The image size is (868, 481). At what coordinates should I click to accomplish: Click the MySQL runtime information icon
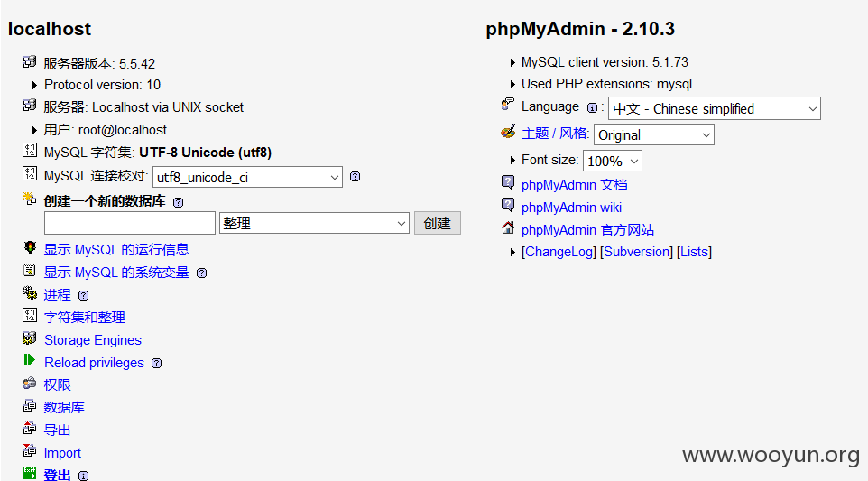click(x=30, y=247)
